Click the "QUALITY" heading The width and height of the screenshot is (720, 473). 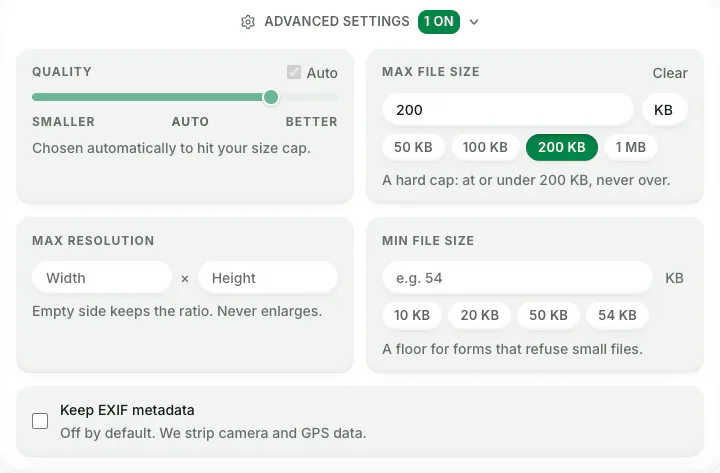(62, 72)
